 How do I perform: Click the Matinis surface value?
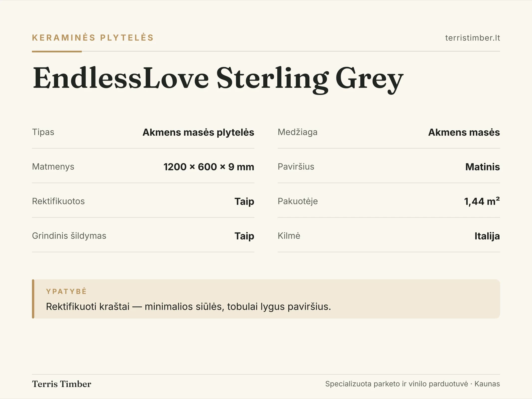pos(482,167)
